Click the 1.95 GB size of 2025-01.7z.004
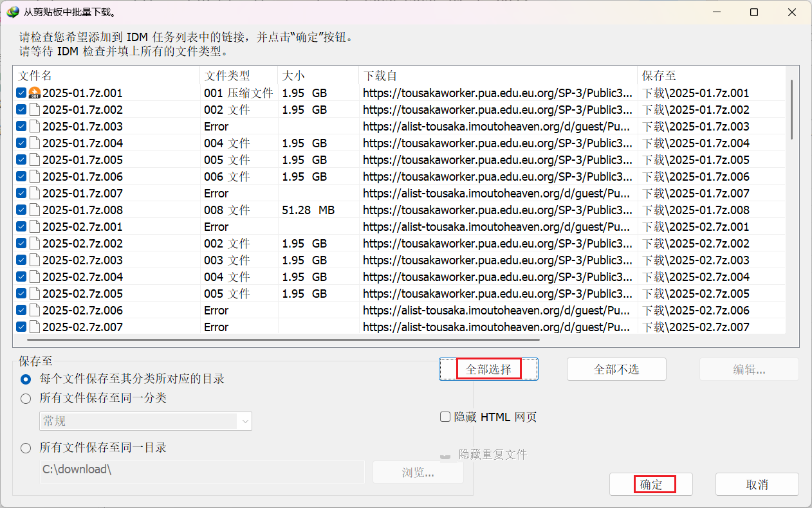 tap(304, 143)
